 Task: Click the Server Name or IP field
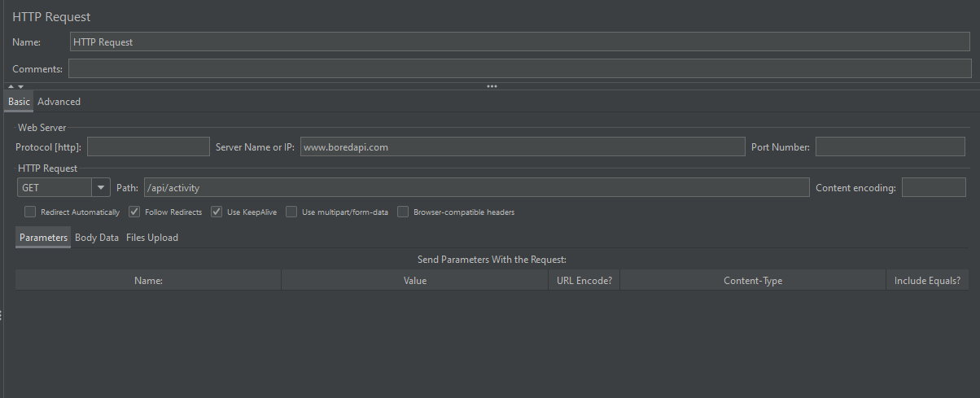523,147
